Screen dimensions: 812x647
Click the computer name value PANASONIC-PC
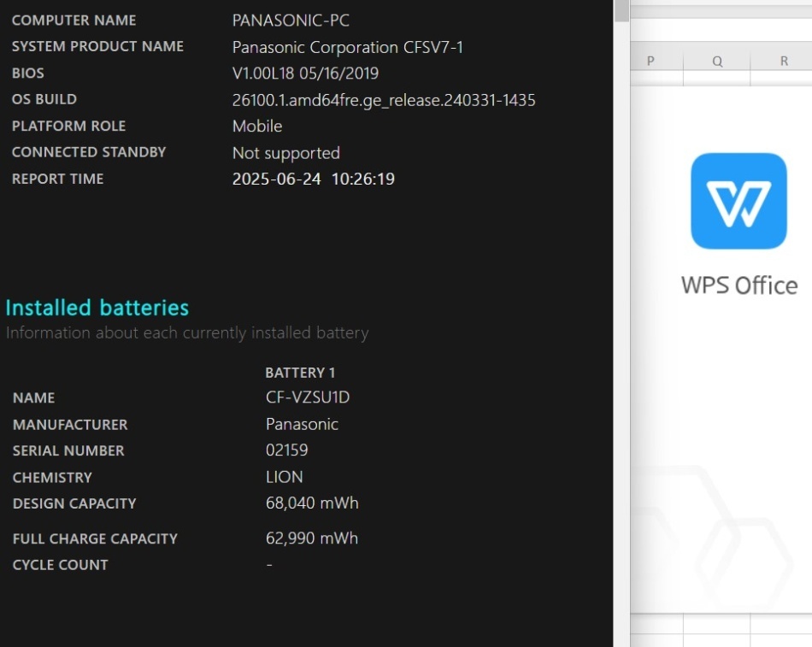(x=291, y=21)
